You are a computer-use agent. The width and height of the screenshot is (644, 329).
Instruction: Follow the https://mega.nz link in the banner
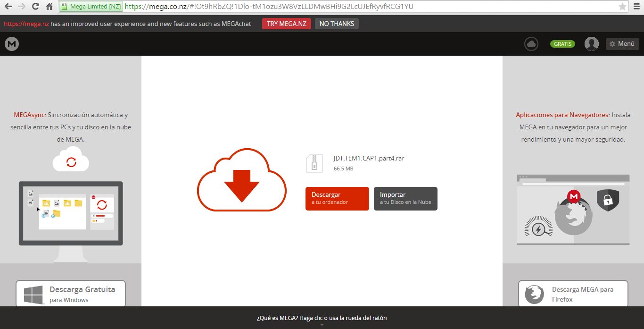(26, 24)
